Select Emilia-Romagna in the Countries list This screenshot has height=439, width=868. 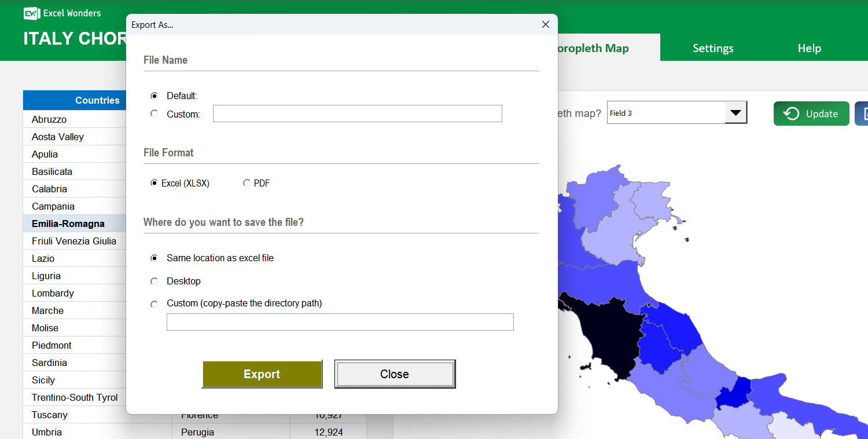point(69,223)
